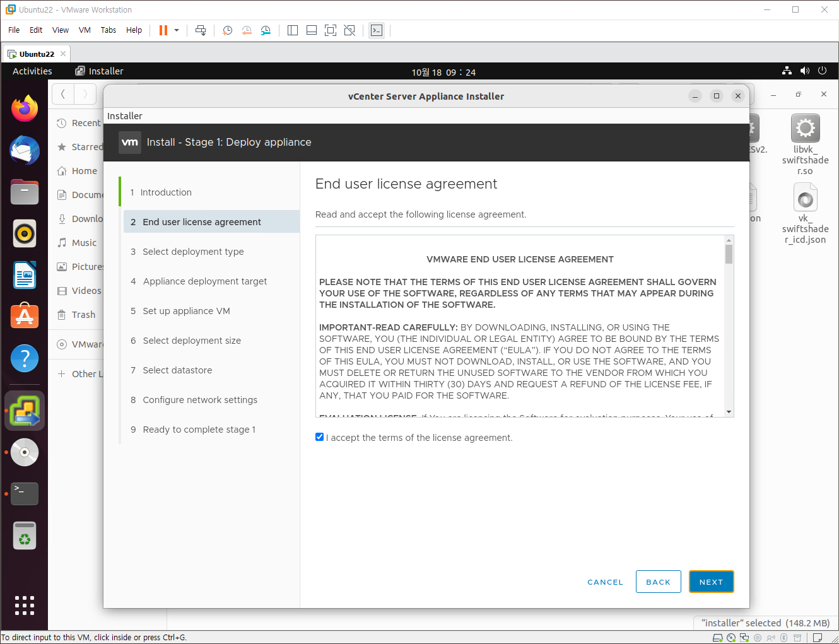
Task: Launch Thunderbird mail from the dock
Action: (x=25, y=150)
